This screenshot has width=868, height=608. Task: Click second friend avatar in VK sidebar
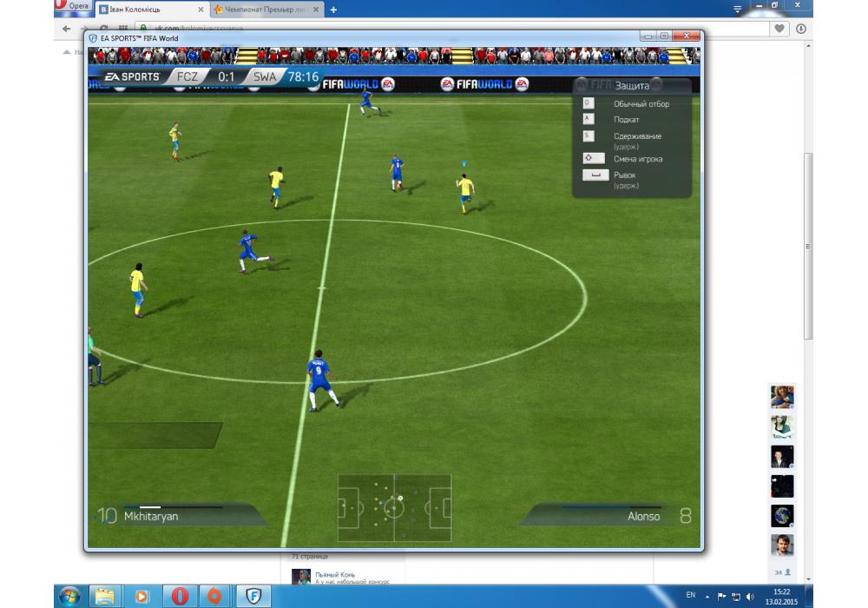[782, 426]
